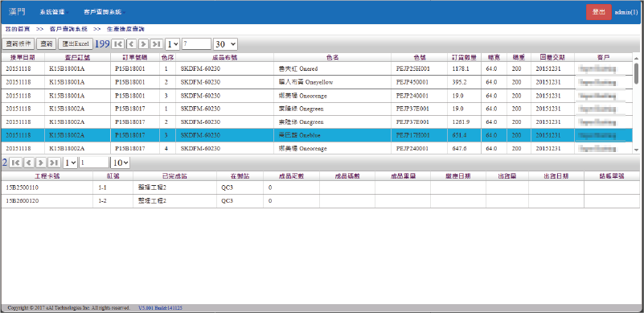Sort by the 接單日期 column header
Image resolution: width=644 pixels, height=313 pixels.
tap(23, 58)
